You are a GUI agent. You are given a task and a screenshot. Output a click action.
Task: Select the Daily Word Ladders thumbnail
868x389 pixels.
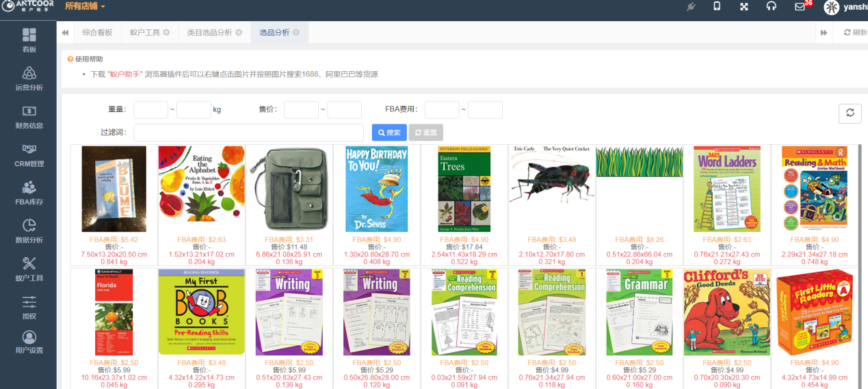[x=726, y=189]
